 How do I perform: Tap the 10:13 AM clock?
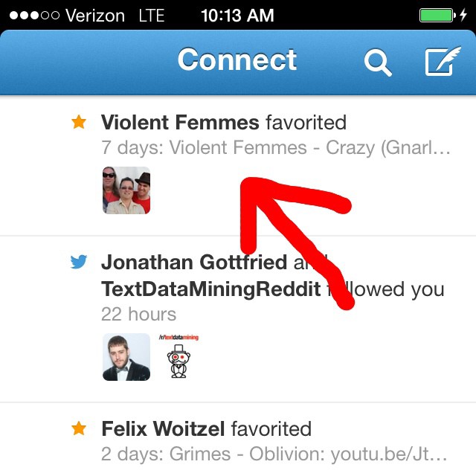tap(237, 15)
